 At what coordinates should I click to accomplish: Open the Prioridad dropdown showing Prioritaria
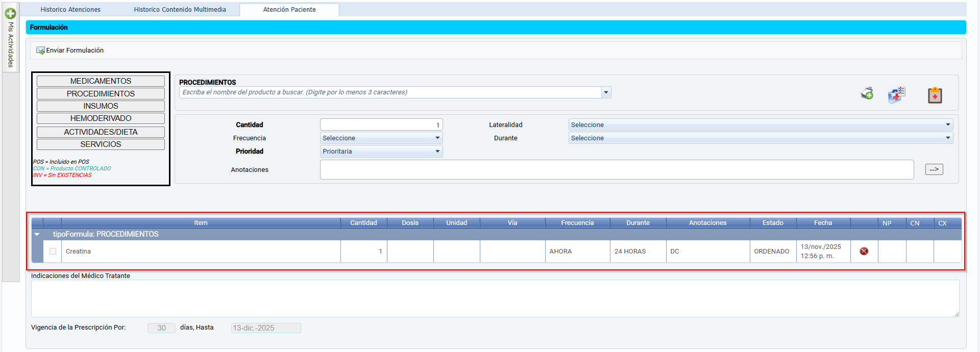click(x=381, y=152)
